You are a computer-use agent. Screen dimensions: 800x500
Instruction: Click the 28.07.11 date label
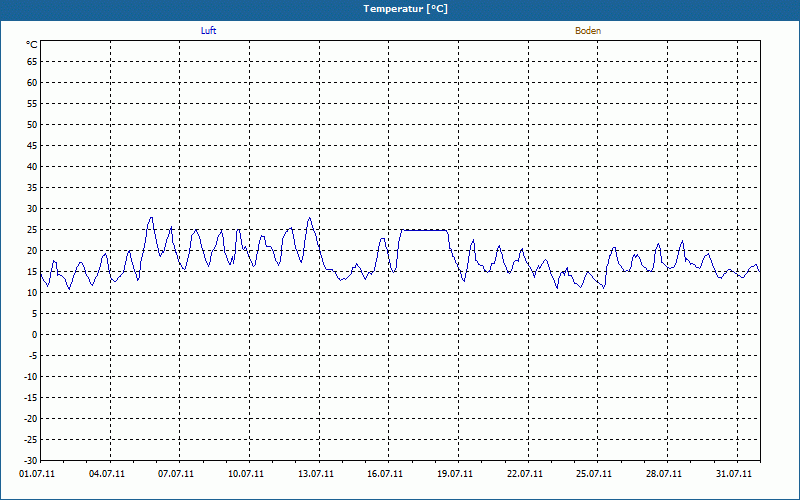[x=664, y=474]
